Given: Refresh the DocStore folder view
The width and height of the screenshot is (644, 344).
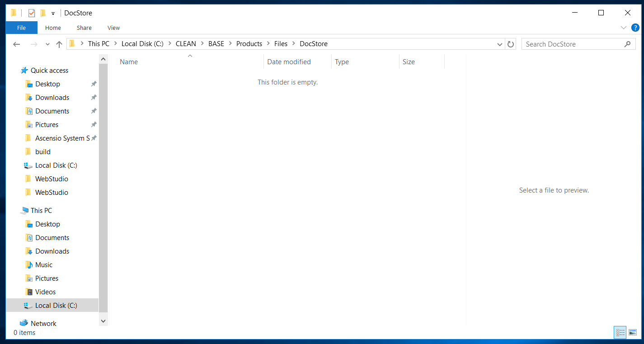Looking at the screenshot, I should (511, 44).
